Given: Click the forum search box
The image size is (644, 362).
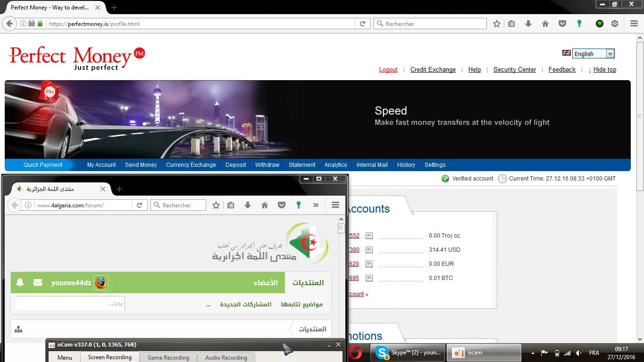Looking at the screenshot, I should (70, 304).
